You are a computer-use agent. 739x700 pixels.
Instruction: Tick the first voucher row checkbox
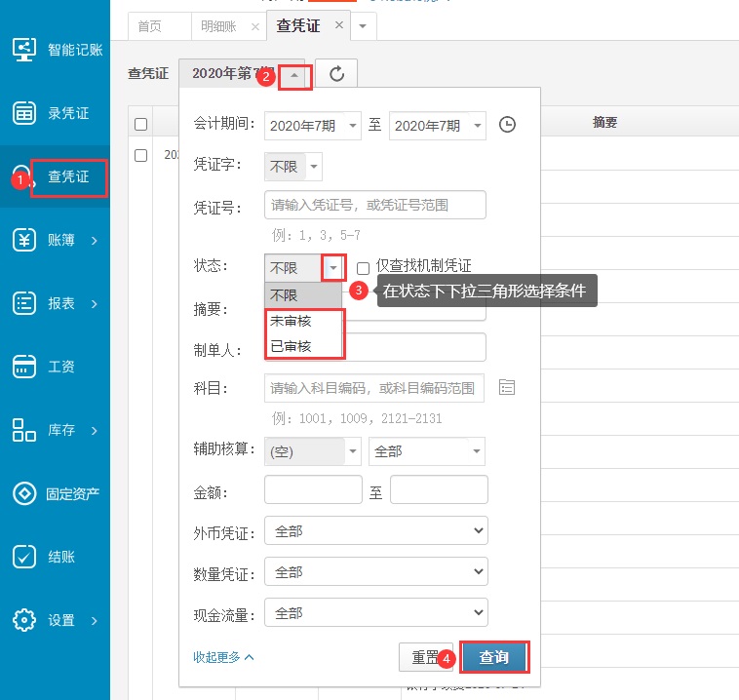tap(141, 155)
